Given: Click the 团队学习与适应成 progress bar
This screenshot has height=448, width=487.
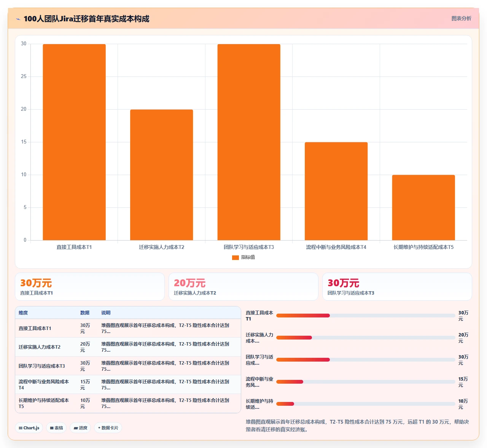Looking at the screenshot, I should (366, 360).
